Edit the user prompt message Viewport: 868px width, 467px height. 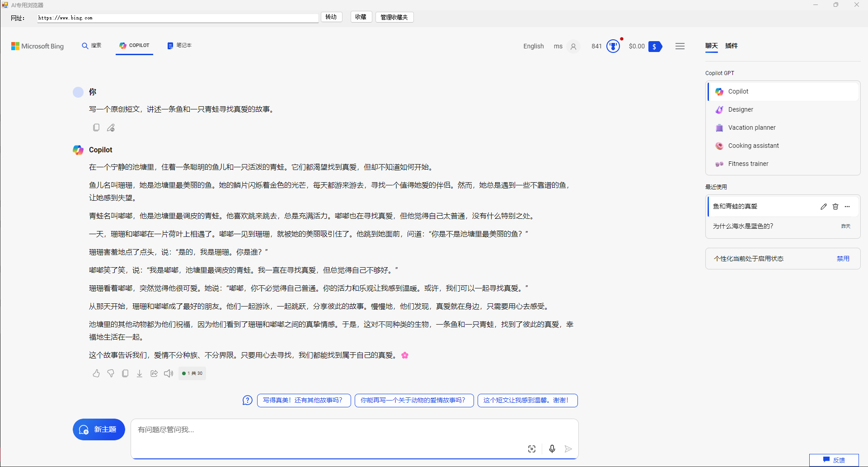tap(111, 127)
